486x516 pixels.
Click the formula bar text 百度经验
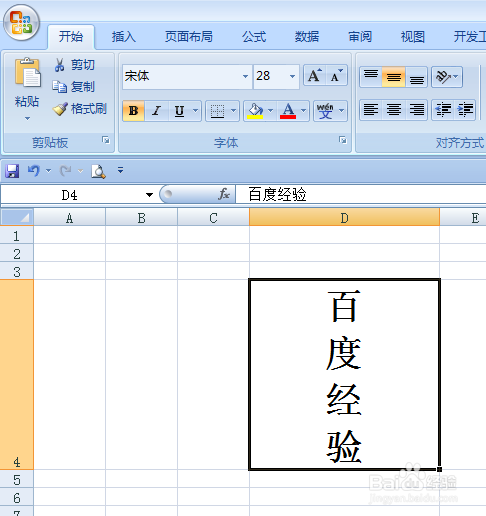[277, 194]
